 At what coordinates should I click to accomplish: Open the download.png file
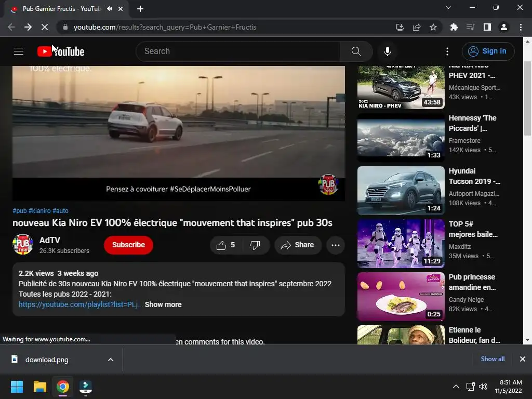(46, 360)
